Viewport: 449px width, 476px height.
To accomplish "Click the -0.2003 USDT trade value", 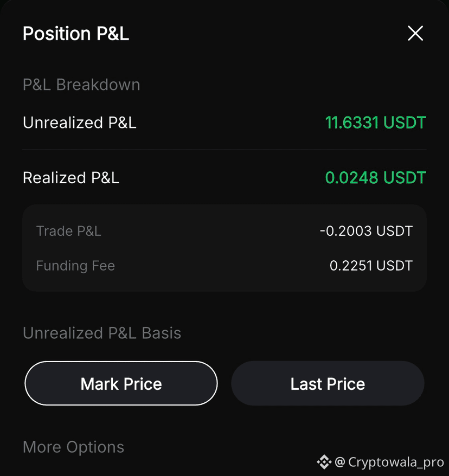I will pos(366,231).
